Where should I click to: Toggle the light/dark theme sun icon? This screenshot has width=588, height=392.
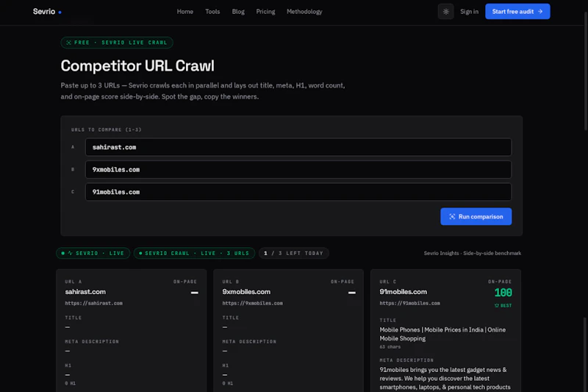click(446, 12)
